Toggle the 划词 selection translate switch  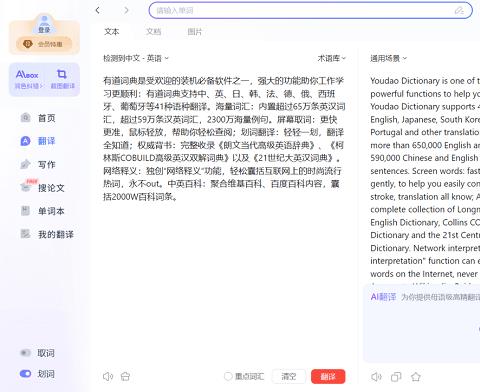[x=25, y=374]
